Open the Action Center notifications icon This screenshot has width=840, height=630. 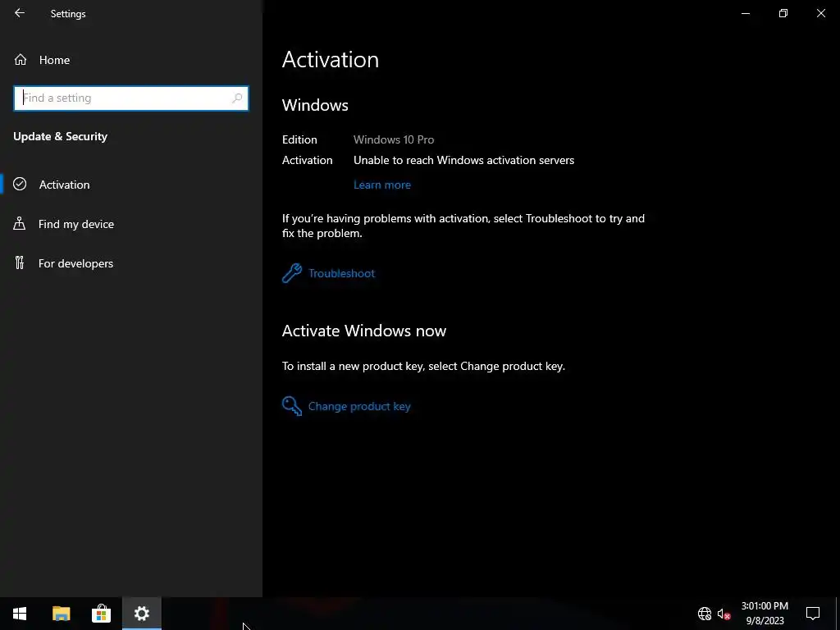[x=813, y=614]
